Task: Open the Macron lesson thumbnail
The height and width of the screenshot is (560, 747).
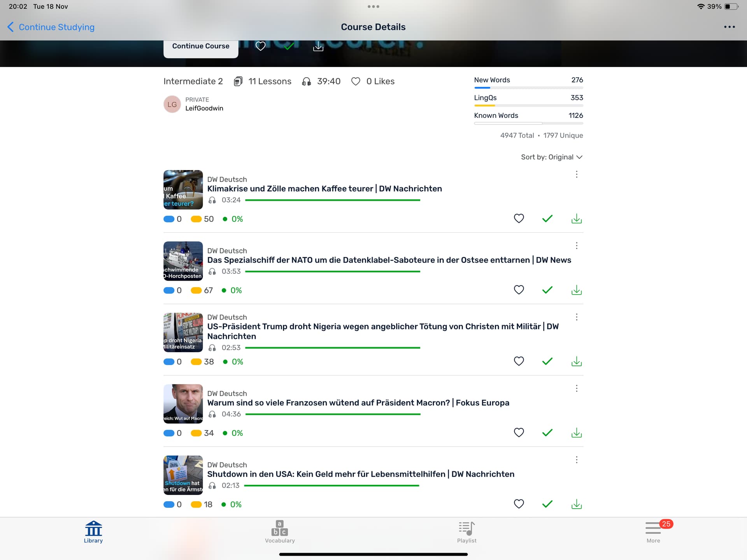Action: coord(183,404)
